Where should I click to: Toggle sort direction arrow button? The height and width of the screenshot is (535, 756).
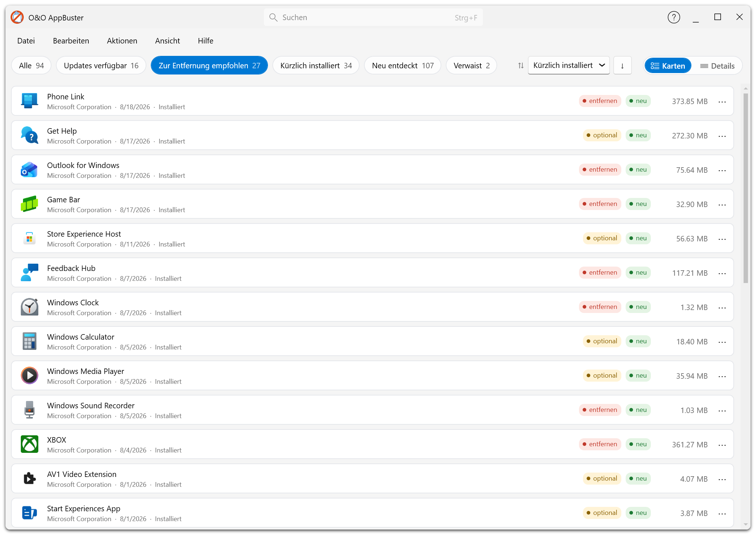pos(622,66)
